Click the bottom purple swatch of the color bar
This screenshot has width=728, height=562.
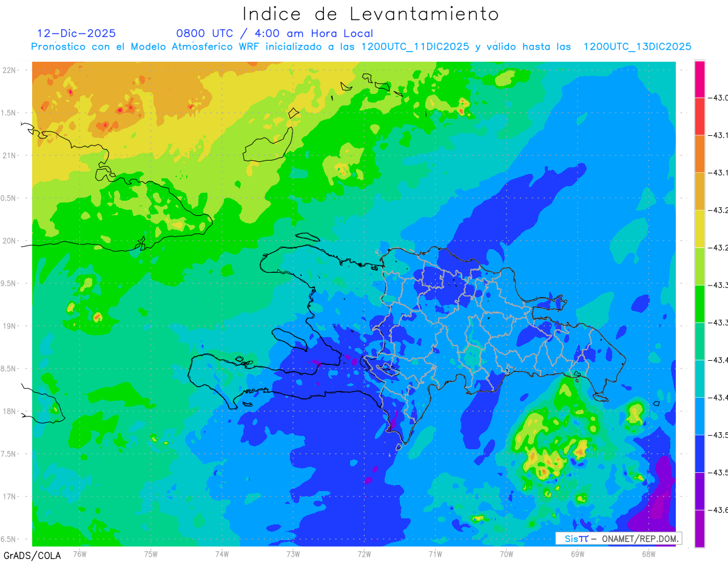pos(699,529)
